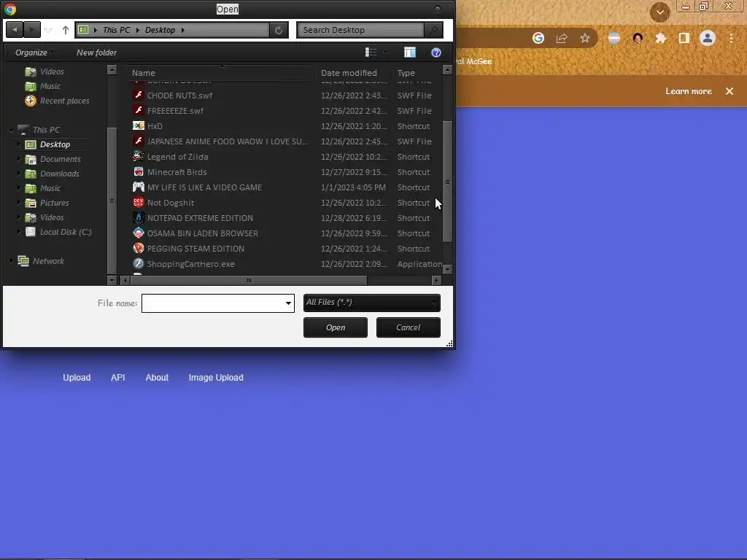The height and width of the screenshot is (560, 747).
Task: Click the Search Desktop field
Action: pos(360,30)
